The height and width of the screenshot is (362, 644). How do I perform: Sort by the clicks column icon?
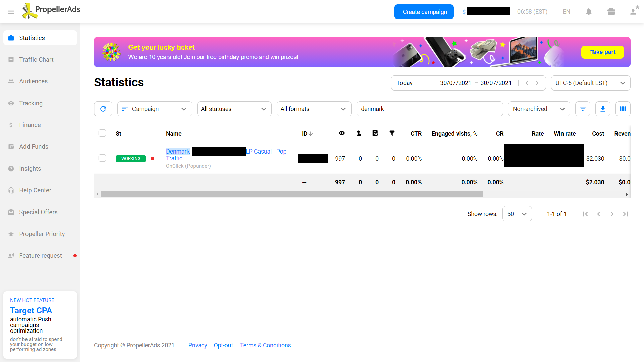coord(359,133)
